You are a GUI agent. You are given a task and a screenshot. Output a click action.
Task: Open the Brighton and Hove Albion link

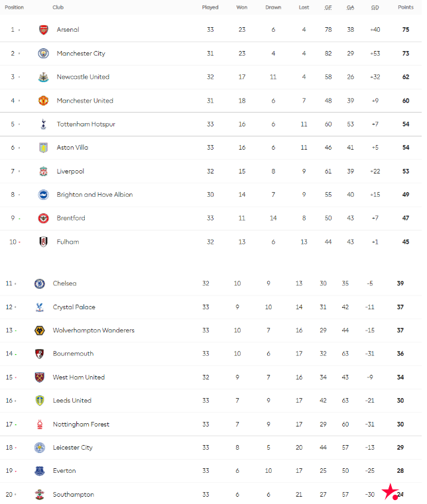pyautogui.click(x=94, y=195)
